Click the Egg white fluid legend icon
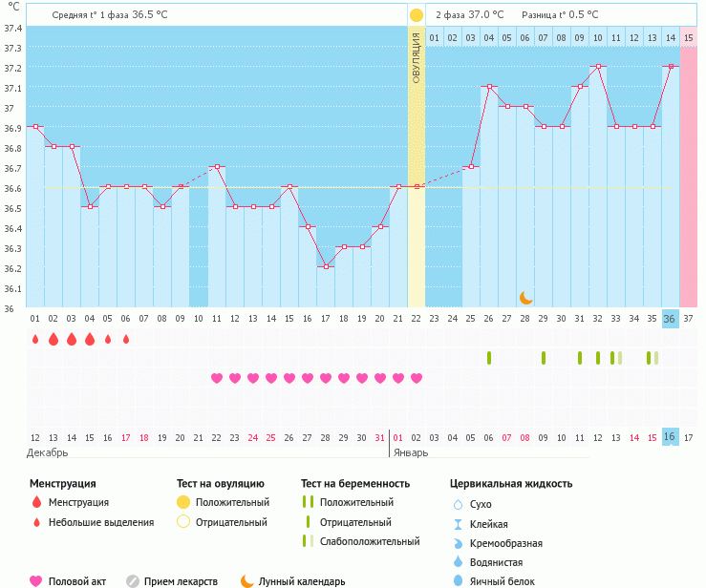The width and height of the screenshot is (706, 588). pos(458,580)
